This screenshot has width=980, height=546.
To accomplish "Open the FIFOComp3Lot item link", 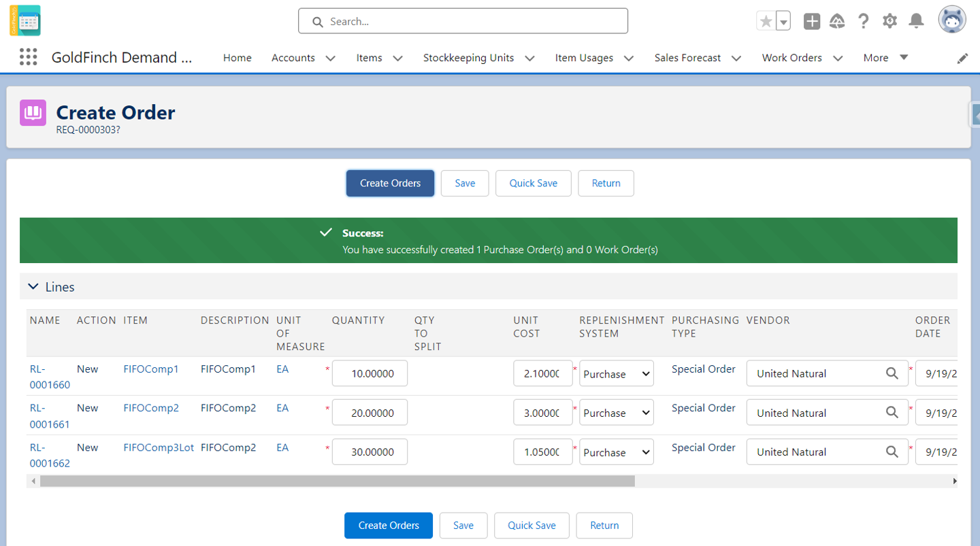I will coord(159,447).
